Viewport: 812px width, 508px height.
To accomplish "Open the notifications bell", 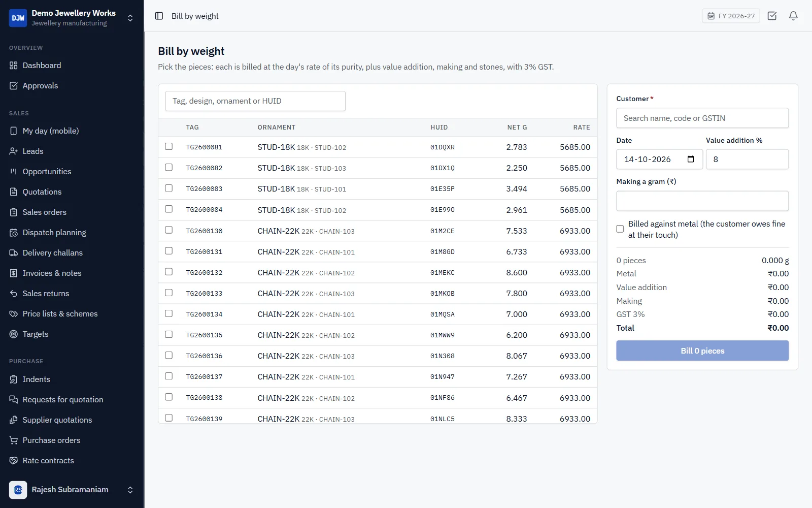I will pyautogui.click(x=793, y=16).
